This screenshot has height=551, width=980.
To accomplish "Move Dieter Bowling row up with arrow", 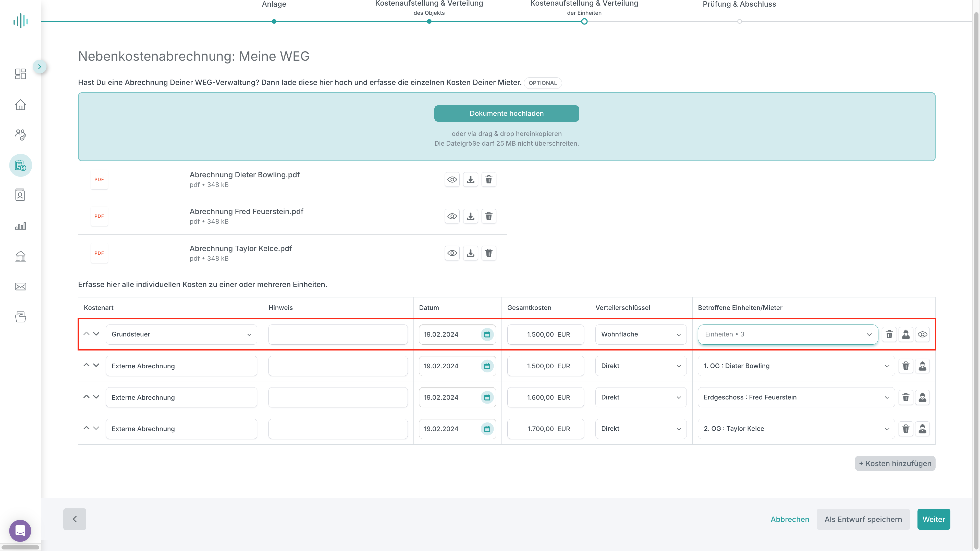I will [x=86, y=366].
